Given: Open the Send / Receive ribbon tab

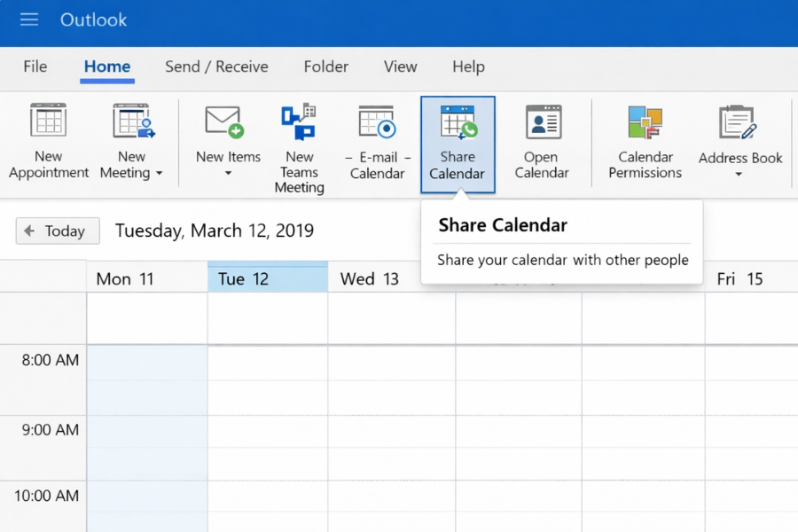Looking at the screenshot, I should [x=215, y=66].
